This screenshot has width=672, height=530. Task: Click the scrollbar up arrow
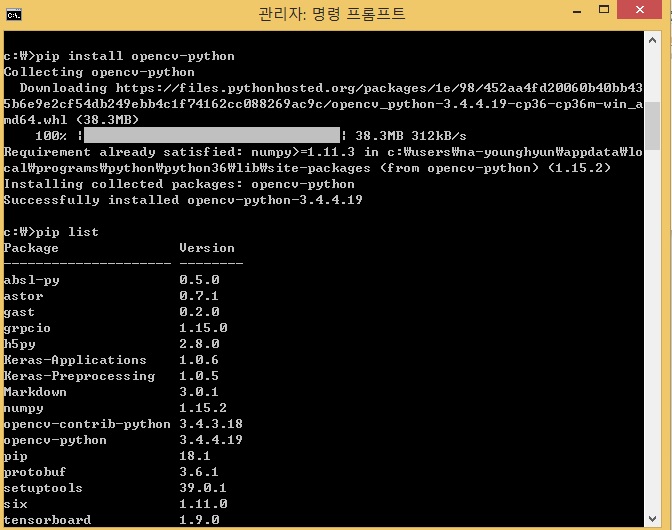(x=652, y=40)
